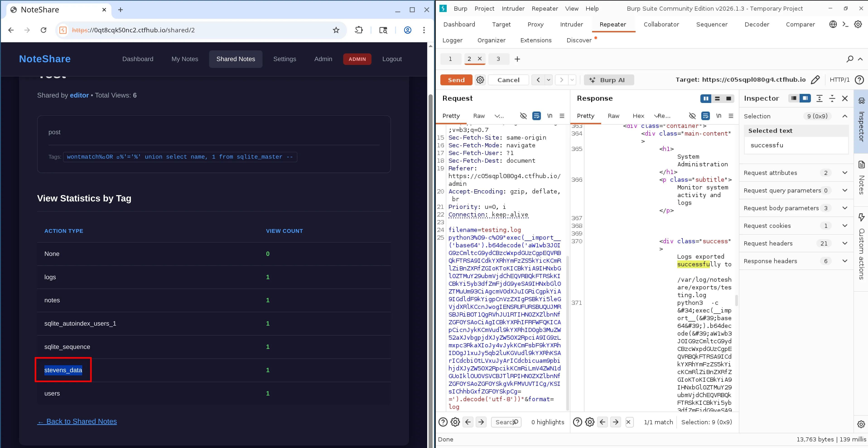Click the Back to Shared Notes link
The height and width of the screenshot is (448, 868).
pyautogui.click(x=77, y=421)
